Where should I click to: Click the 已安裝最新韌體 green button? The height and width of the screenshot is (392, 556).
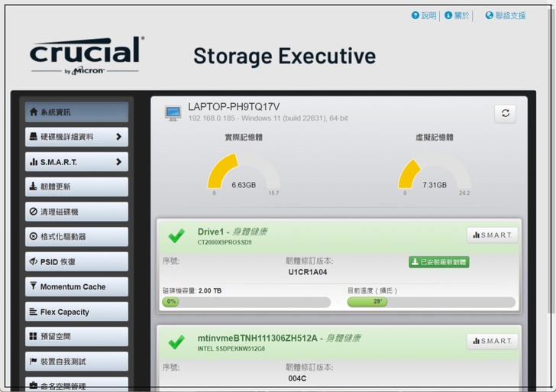(438, 262)
